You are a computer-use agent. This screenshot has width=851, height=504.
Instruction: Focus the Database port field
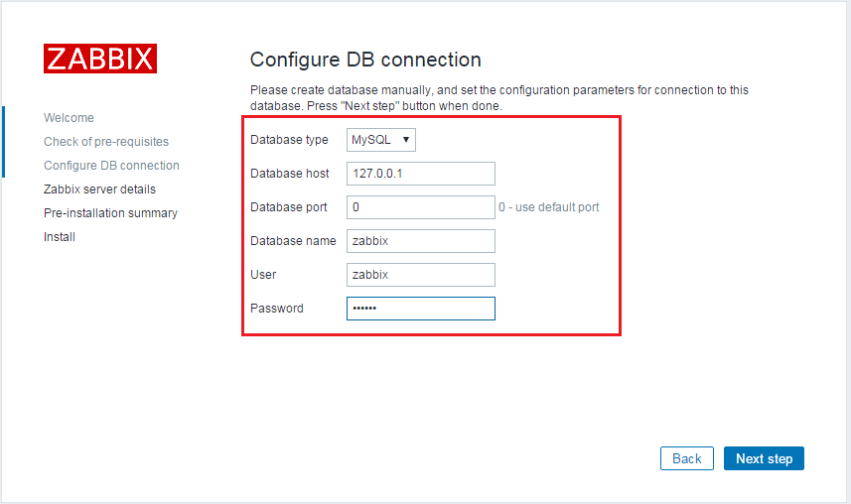420,207
